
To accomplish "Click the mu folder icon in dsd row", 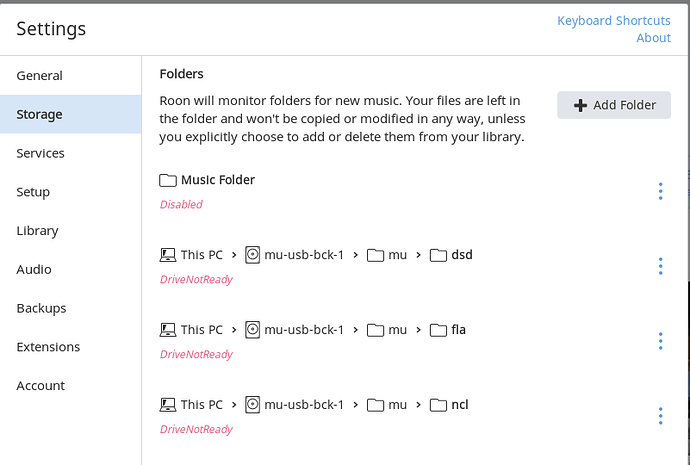I will tap(375, 255).
